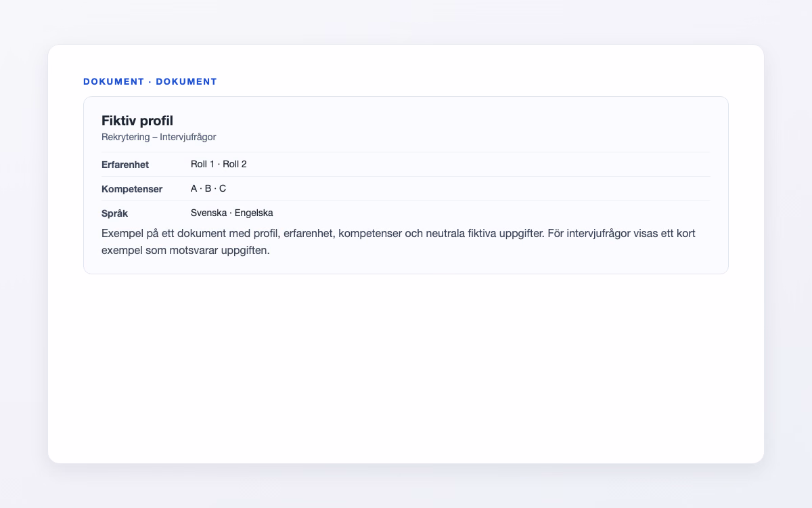The height and width of the screenshot is (508, 812).
Task: Click competence C in the Kompetenser row
Action: 223,188
